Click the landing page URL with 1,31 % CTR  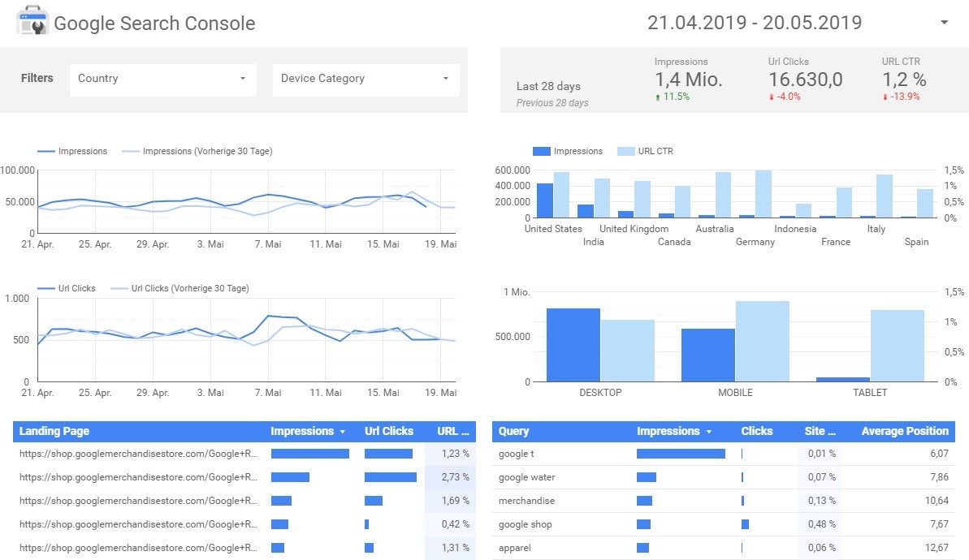click(x=138, y=548)
